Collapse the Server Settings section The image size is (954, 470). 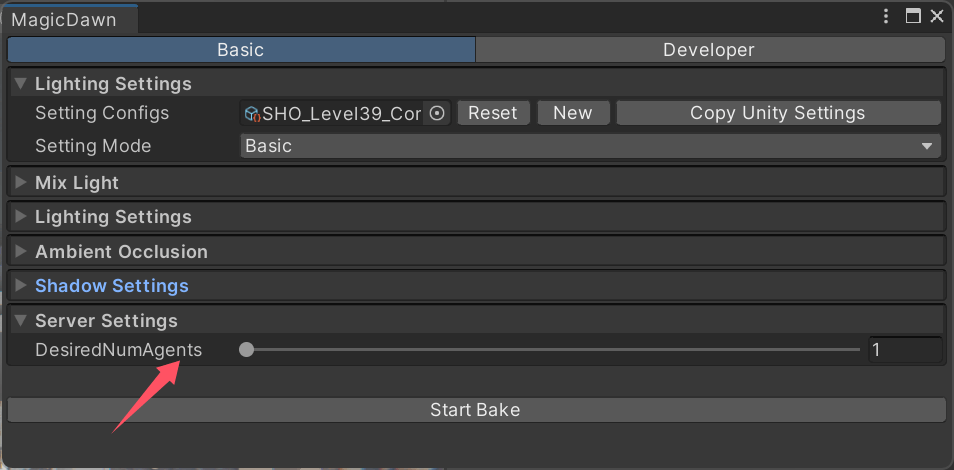coord(20,321)
